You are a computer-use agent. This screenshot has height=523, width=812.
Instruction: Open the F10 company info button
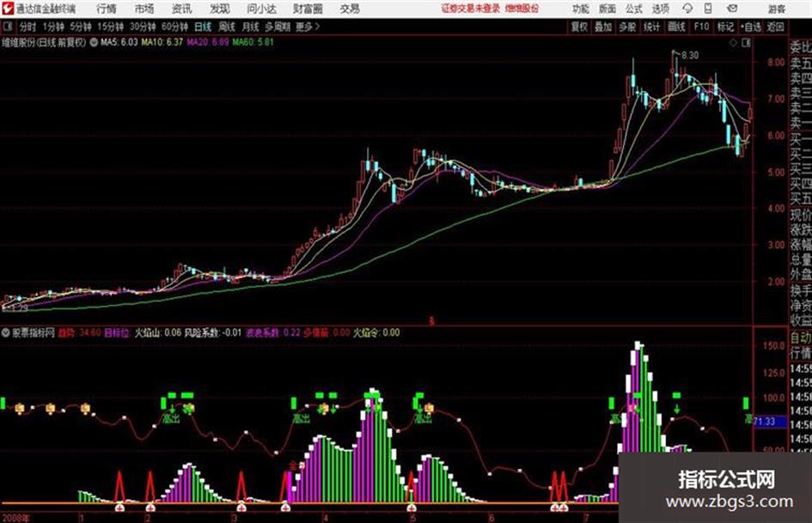701,27
